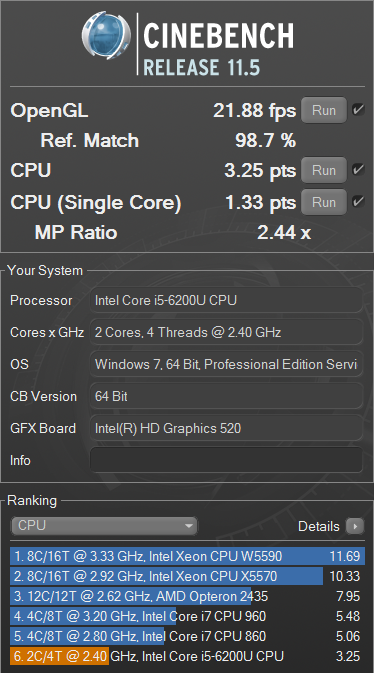Screen dimensions: 374x673
Task: Click the Details arrow icon
Action: (355, 526)
